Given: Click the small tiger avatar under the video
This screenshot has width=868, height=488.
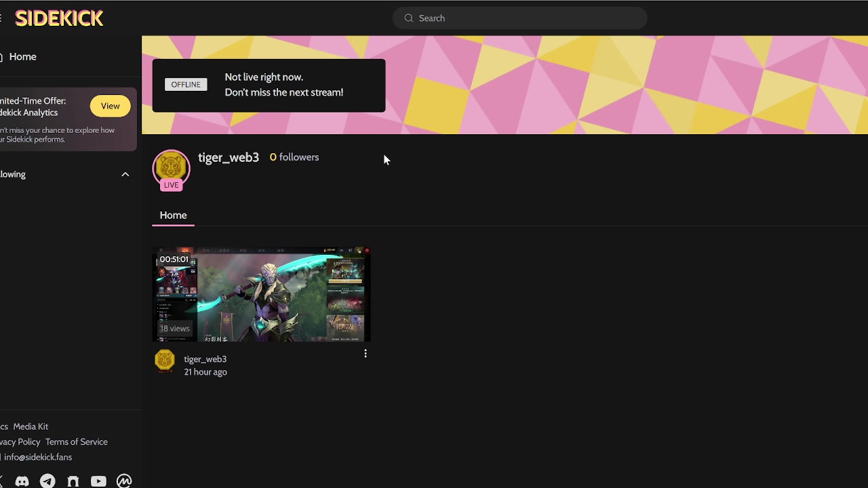Looking at the screenshot, I should click(x=165, y=361).
